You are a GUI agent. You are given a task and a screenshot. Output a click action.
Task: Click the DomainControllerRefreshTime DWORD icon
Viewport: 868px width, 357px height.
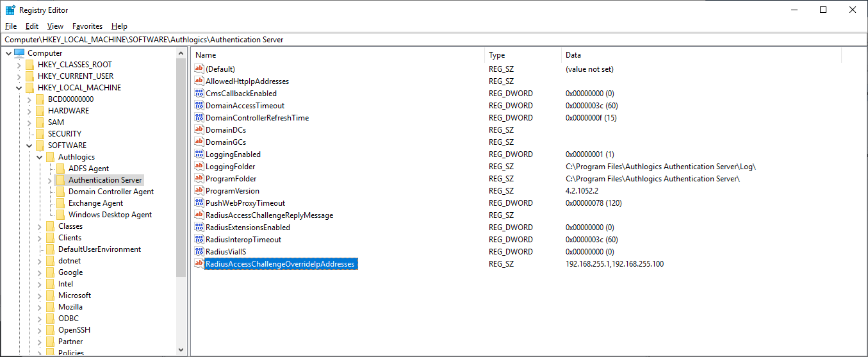point(199,118)
